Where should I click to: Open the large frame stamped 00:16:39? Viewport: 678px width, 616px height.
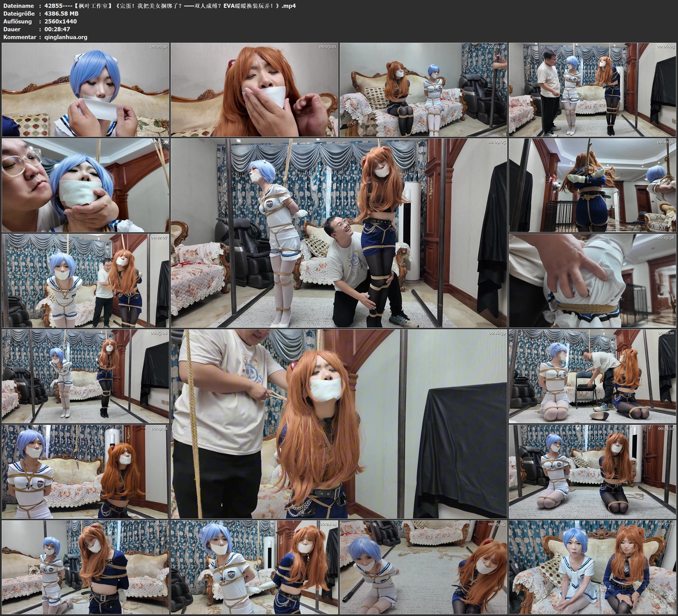[339, 424]
